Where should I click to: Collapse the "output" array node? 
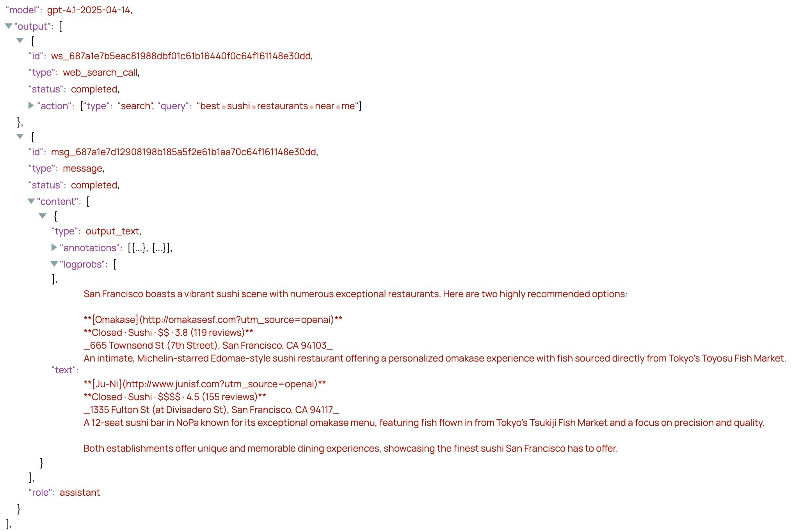(x=8, y=26)
